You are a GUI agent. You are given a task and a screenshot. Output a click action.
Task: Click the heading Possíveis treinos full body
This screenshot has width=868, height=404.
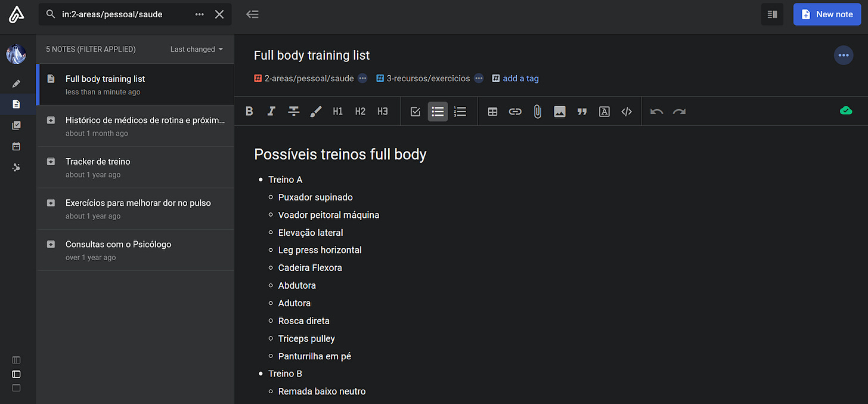340,155
